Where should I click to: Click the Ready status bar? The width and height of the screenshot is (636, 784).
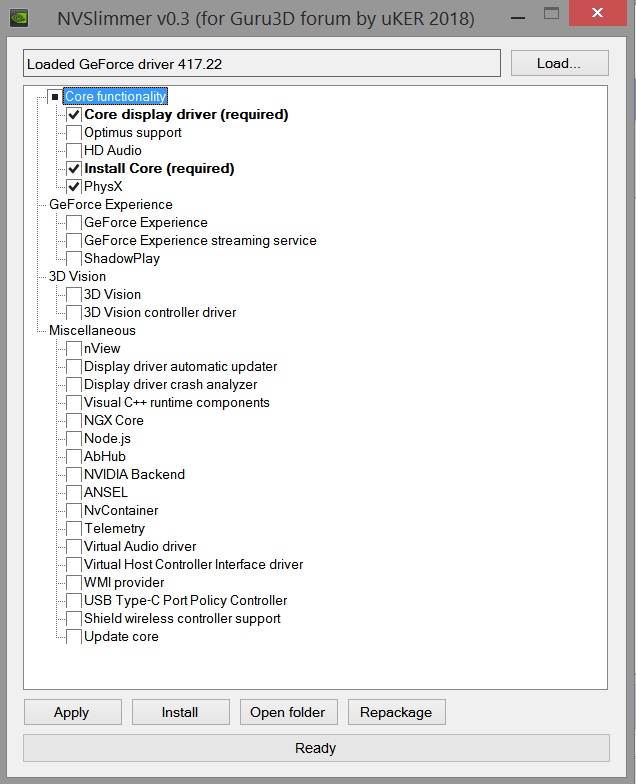click(316, 748)
